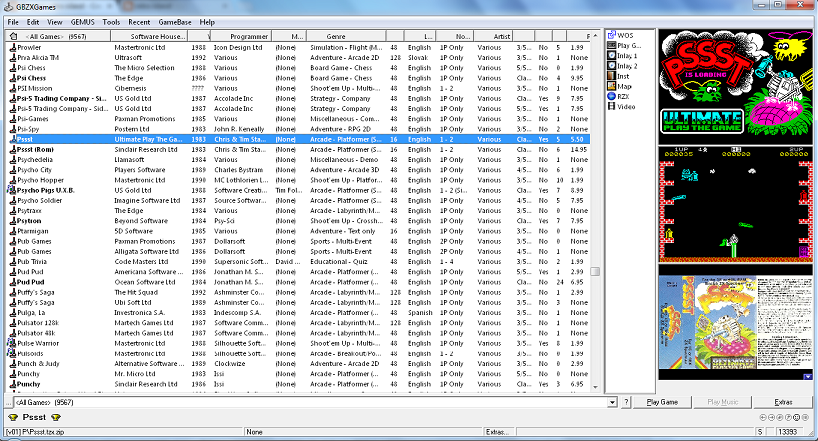Click the joystick icon beside Punch & Judy
Viewport: 818px width, 441px height.
13,364
